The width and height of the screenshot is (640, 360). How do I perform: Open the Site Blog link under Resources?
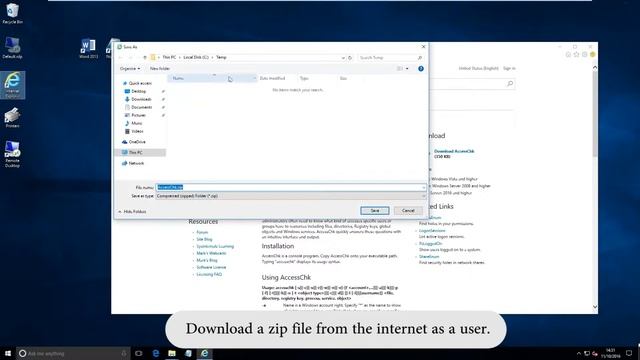[x=204, y=239]
